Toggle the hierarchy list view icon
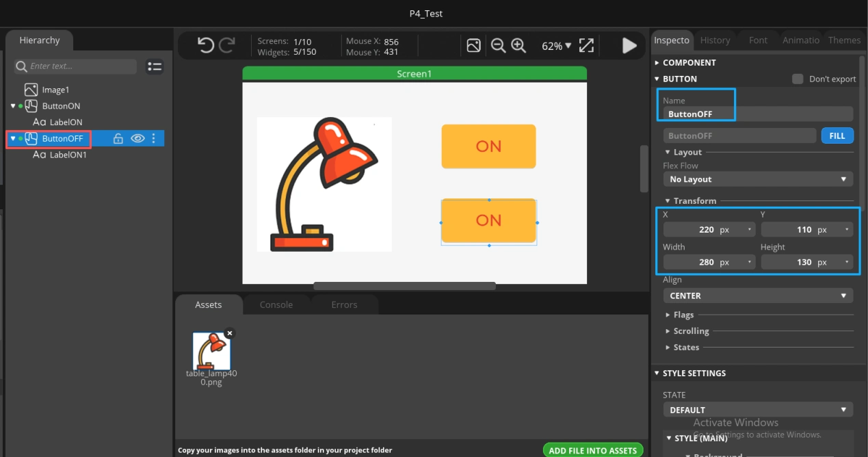 155,66
